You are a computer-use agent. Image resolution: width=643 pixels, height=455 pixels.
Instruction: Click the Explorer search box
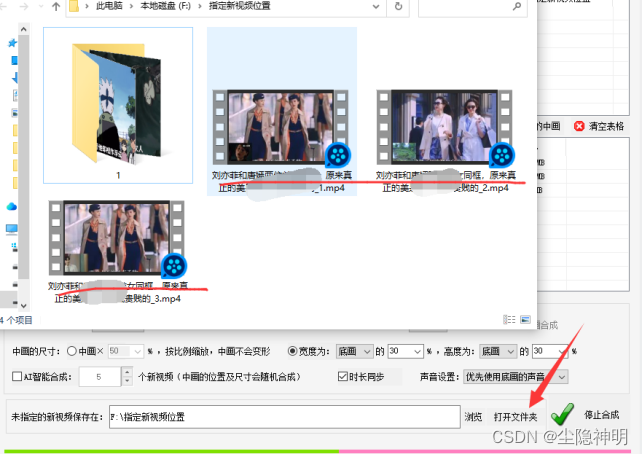pyautogui.click(x=472, y=7)
